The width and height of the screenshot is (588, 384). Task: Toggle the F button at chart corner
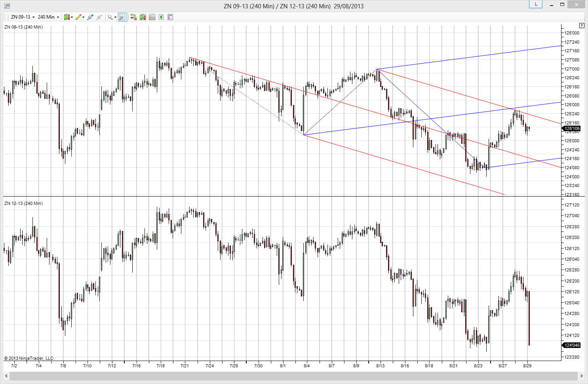pyautogui.click(x=582, y=25)
